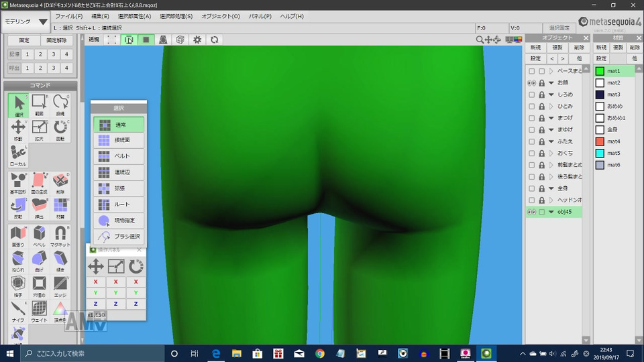This screenshot has height=362, width=644.
Task: Select the ウエイト weight paint tool
Action: [40, 311]
